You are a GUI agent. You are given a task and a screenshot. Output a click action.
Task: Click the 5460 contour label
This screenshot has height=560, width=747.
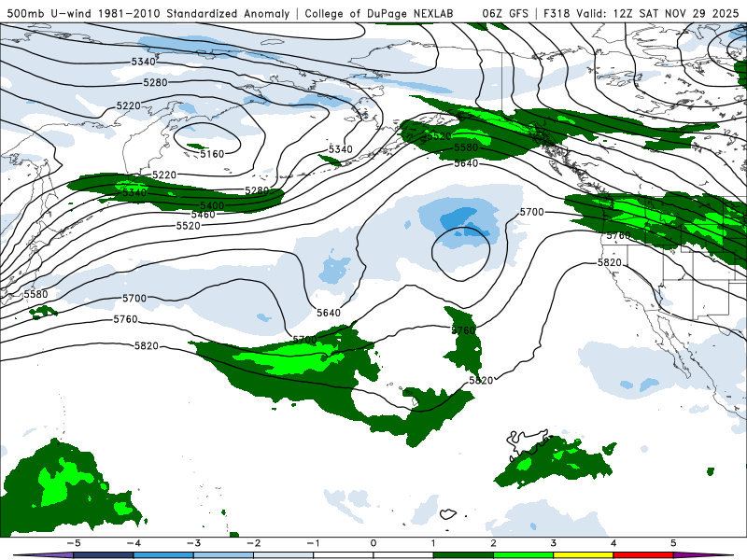(204, 215)
